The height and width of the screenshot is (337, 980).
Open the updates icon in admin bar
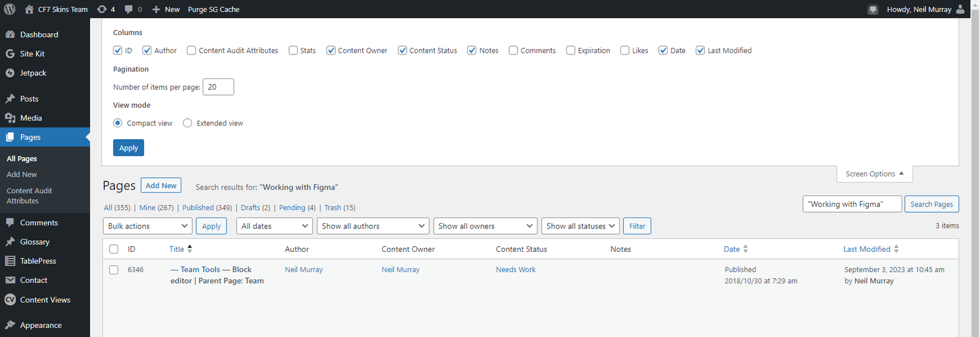(102, 9)
